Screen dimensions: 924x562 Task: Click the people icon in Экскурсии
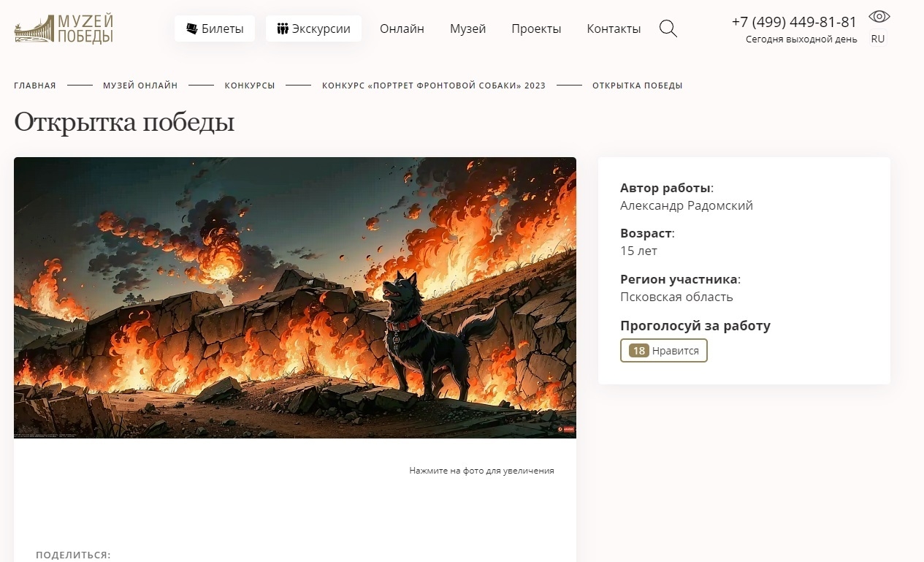283,29
